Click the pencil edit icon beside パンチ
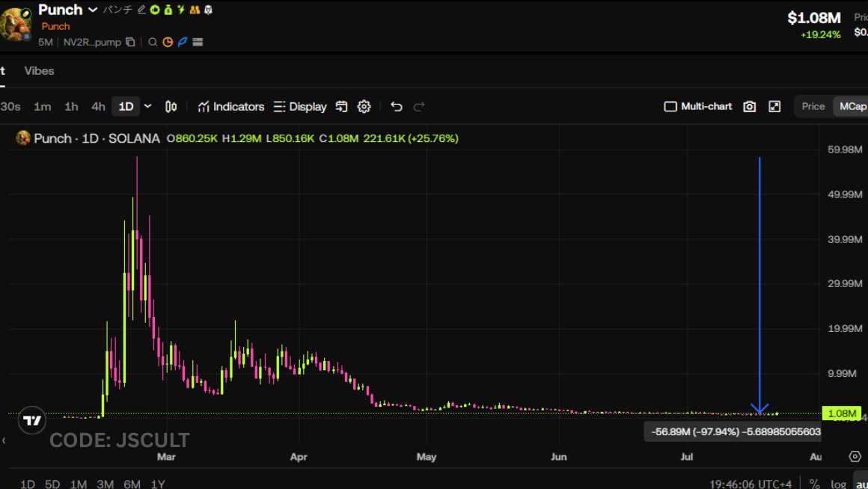This screenshot has height=489, width=868. [141, 10]
